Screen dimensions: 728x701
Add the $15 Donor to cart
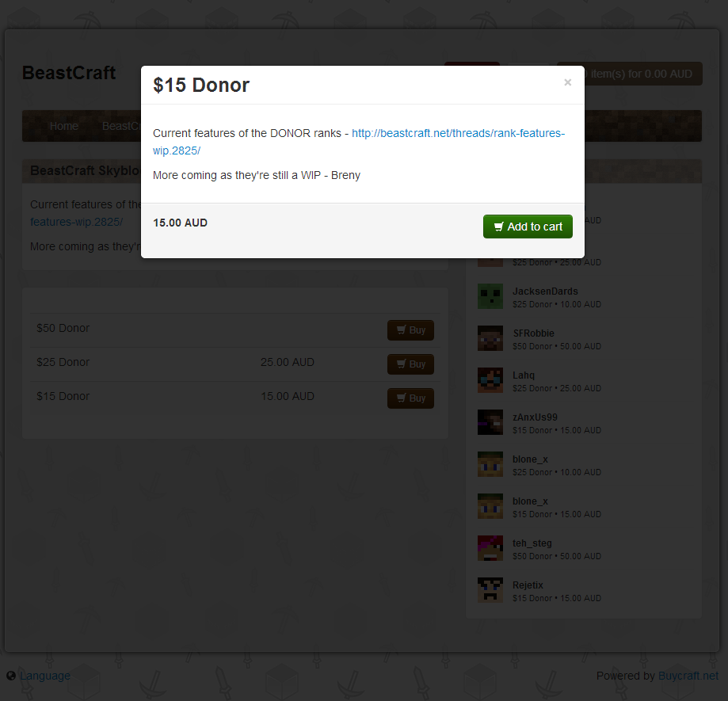point(528,227)
